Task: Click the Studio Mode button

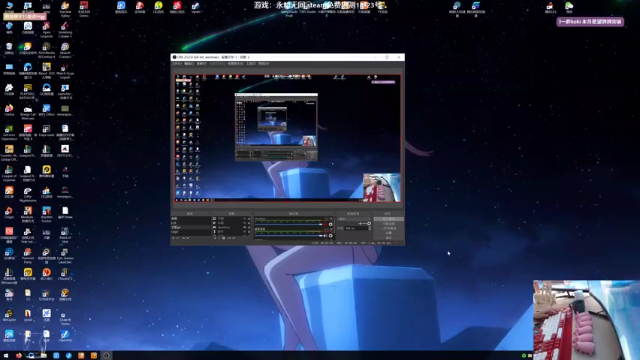Action: [x=389, y=228]
